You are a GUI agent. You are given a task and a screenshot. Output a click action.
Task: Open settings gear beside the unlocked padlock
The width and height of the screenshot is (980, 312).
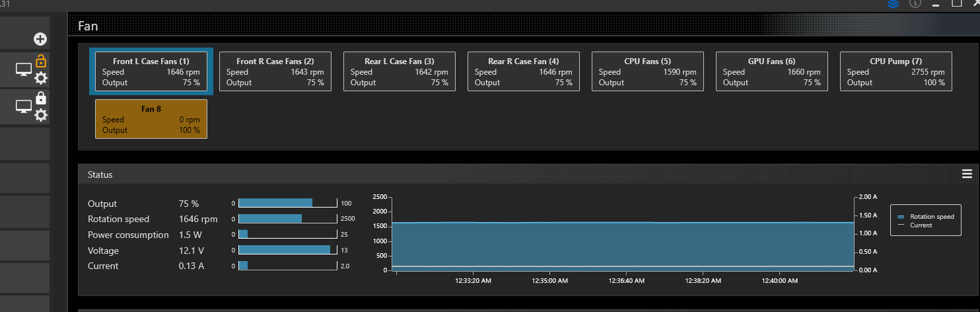click(41, 79)
